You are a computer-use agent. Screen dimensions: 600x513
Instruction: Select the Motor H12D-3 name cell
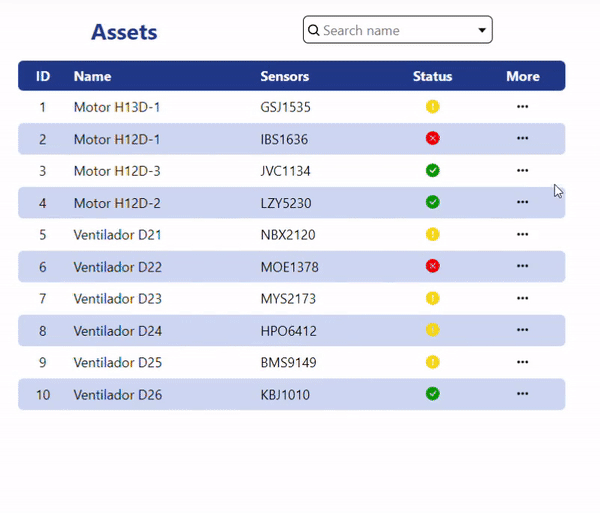(x=117, y=171)
